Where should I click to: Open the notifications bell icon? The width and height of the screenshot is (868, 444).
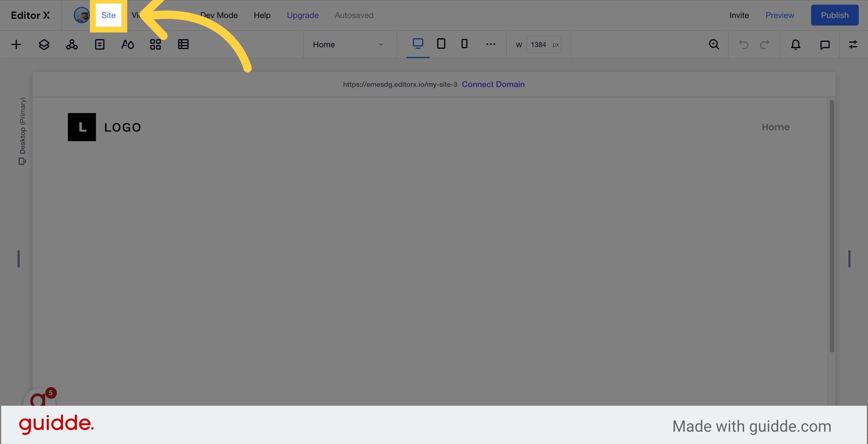point(795,44)
